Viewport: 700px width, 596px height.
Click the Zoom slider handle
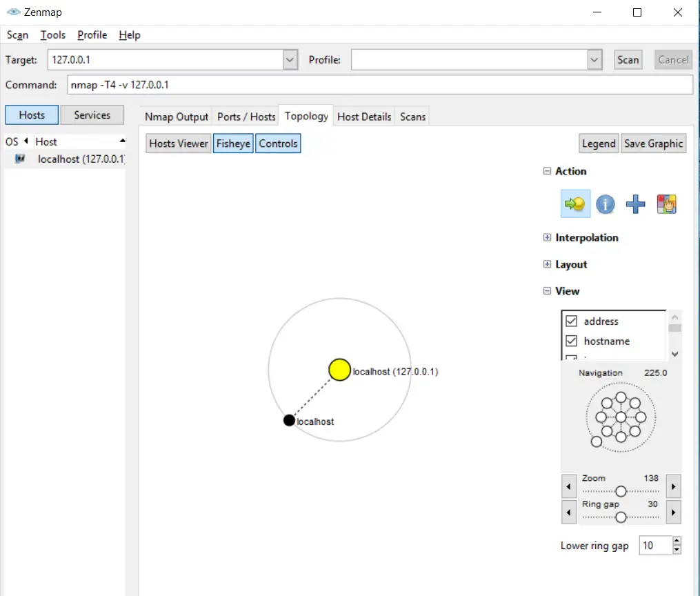[621, 491]
